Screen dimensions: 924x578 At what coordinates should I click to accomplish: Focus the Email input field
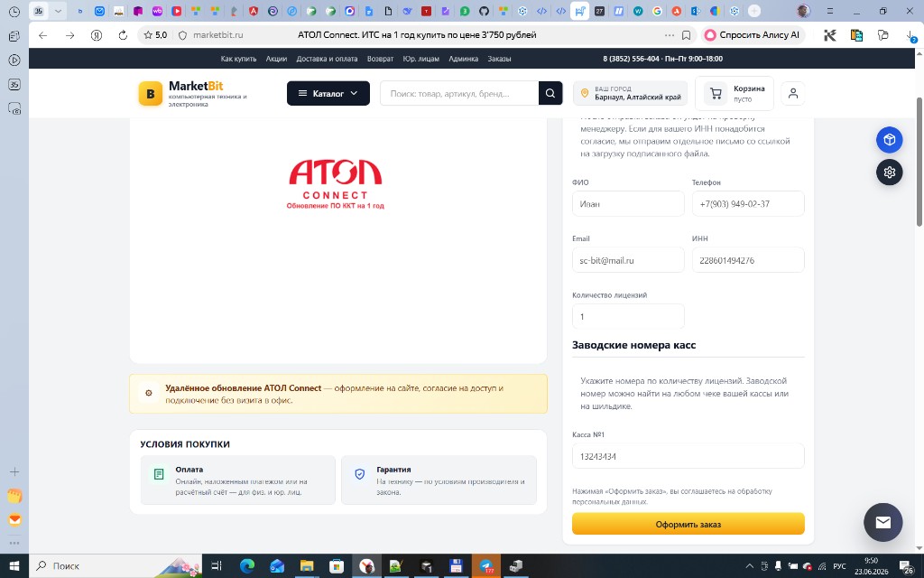click(x=628, y=260)
